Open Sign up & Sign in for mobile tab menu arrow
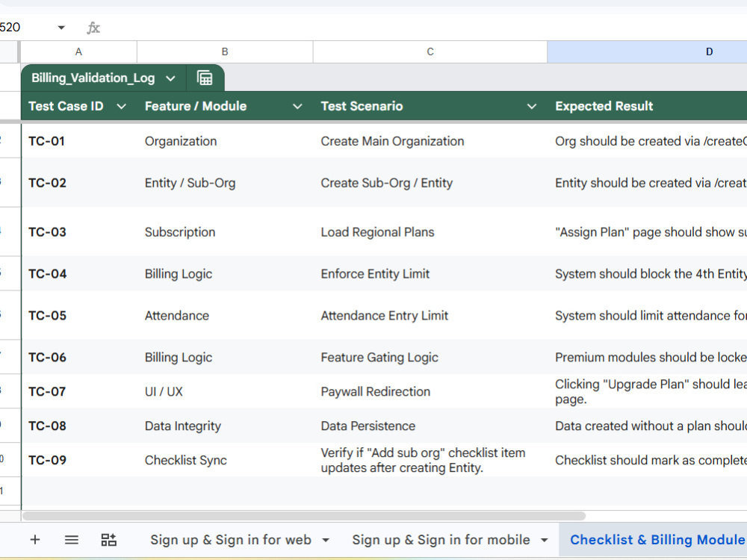This screenshot has height=560, width=747. pyautogui.click(x=544, y=540)
